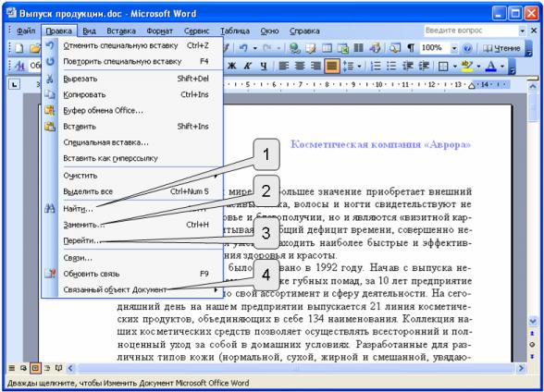Click Word help question mark icon

point(467,48)
